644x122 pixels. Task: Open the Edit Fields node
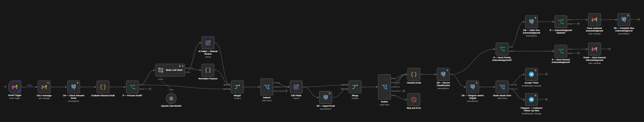[x=296, y=87]
